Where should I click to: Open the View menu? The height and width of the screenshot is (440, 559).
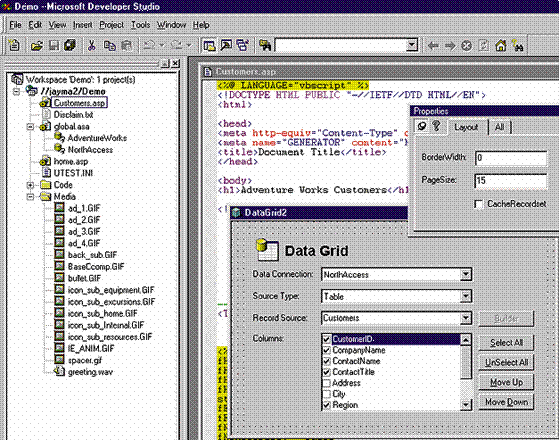pos(57,25)
